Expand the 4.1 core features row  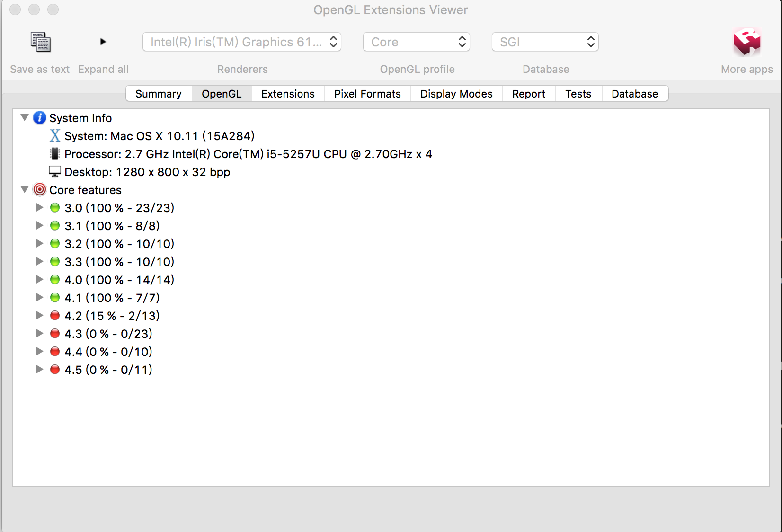pyautogui.click(x=40, y=297)
